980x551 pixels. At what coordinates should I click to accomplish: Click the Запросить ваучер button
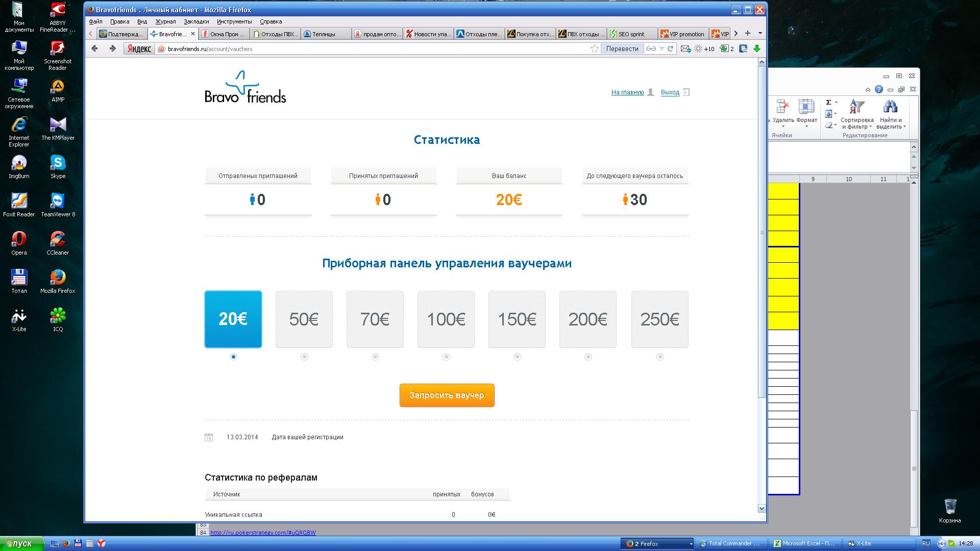pos(447,395)
